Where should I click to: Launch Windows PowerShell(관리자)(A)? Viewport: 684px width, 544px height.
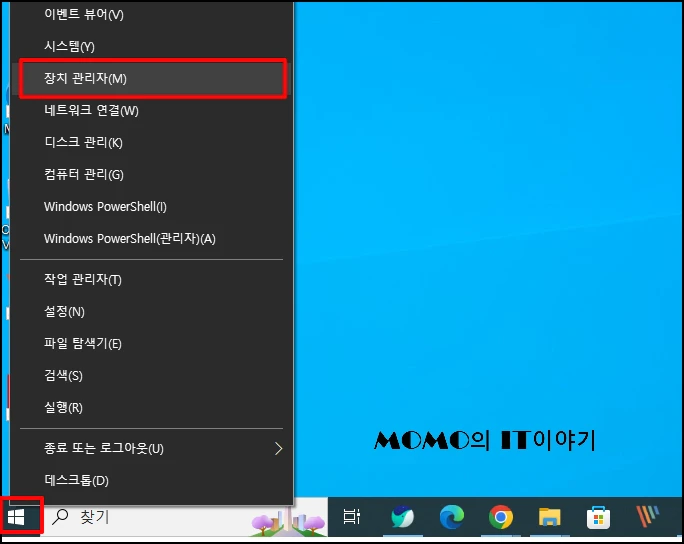point(152,239)
